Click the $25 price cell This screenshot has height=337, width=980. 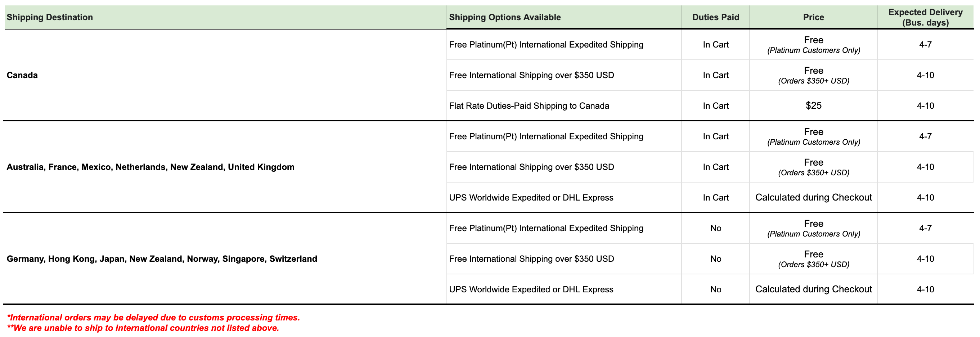813,105
